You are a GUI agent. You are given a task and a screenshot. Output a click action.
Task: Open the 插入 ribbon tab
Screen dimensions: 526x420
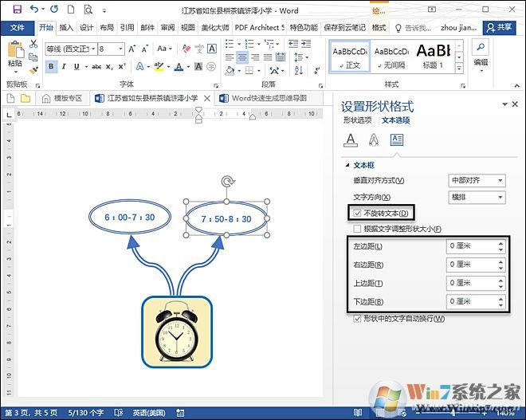pos(66,27)
